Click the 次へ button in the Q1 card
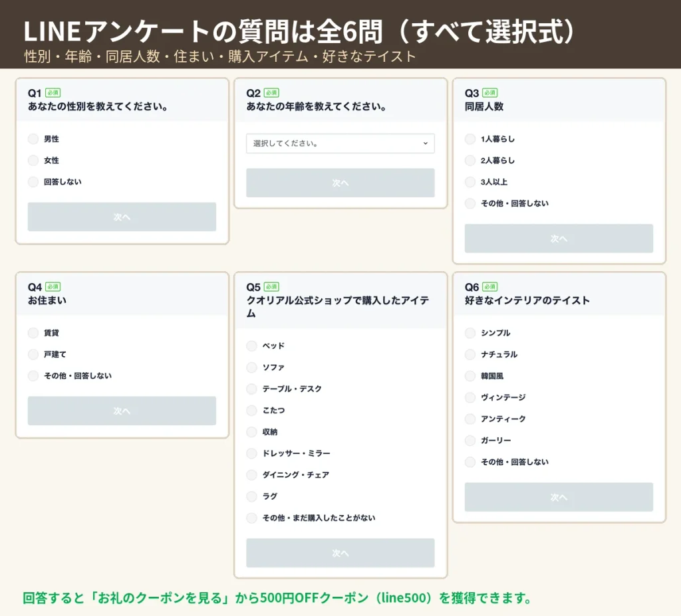This screenshot has width=681, height=616. pos(122,217)
